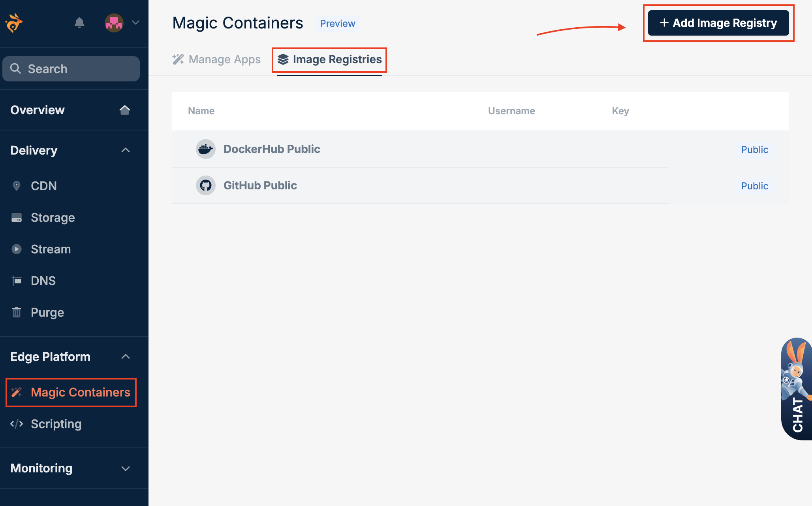
Task: Click the Overview home icon
Action: point(125,110)
